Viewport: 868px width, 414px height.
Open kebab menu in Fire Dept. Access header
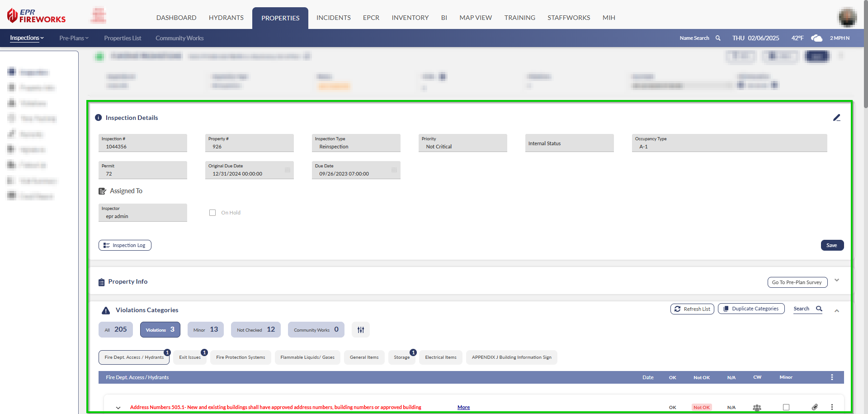pyautogui.click(x=832, y=377)
